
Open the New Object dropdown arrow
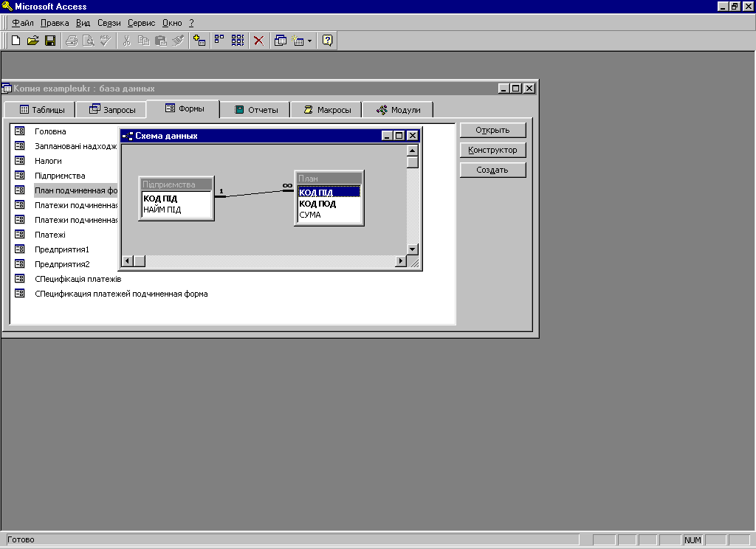point(309,41)
